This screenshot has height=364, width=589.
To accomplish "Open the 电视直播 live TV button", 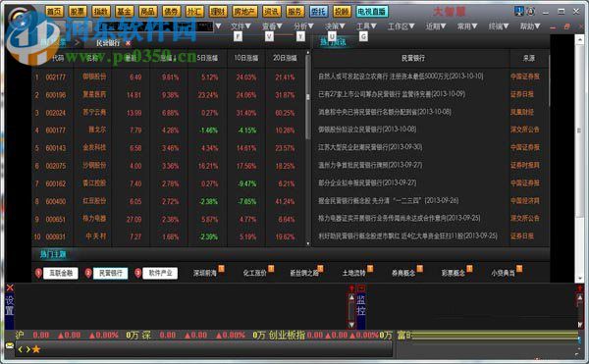I will [x=371, y=12].
